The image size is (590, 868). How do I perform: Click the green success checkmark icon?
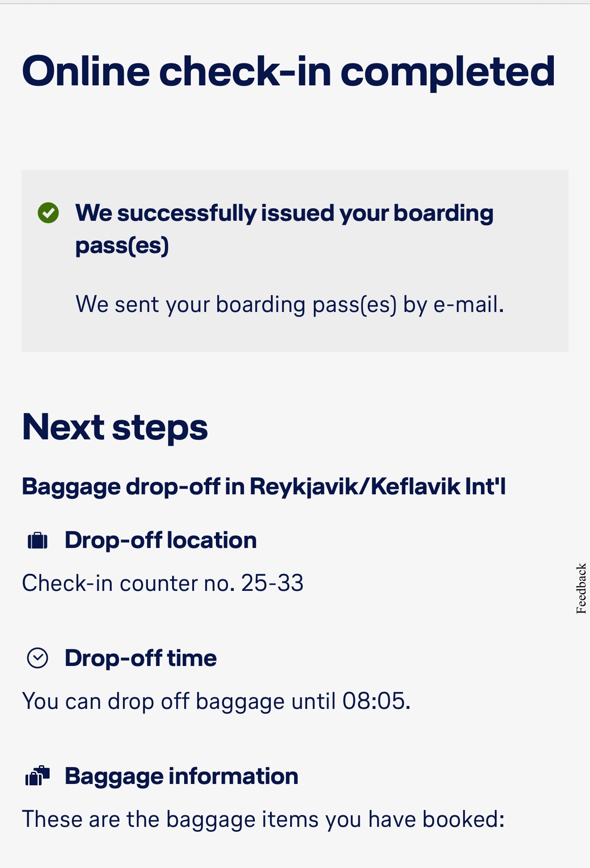pyautogui.click(x=48, y=213)
